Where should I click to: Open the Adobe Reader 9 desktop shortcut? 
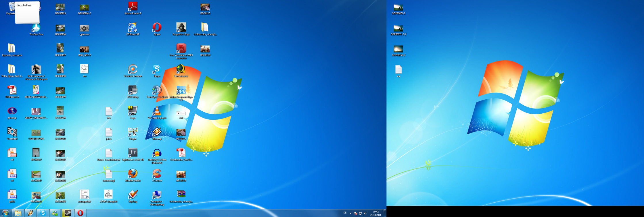pos(133,8)
